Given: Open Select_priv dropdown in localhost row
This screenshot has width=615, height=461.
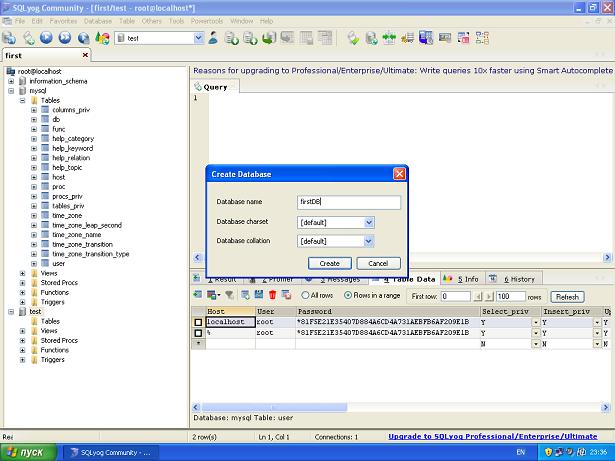Looking at the screenshot, I should pyautogui.click(x=535, y=322).
